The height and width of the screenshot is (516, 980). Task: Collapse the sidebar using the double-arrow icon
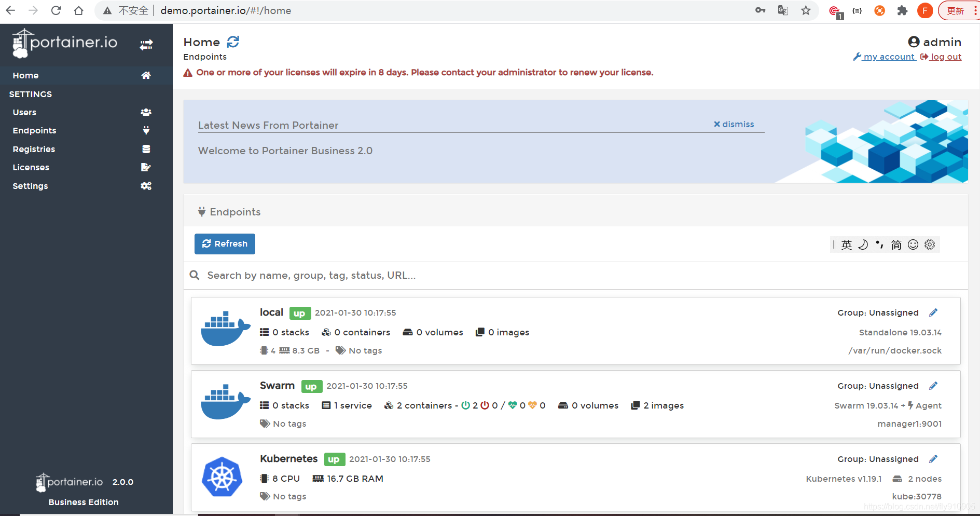[x=146, y=45]
